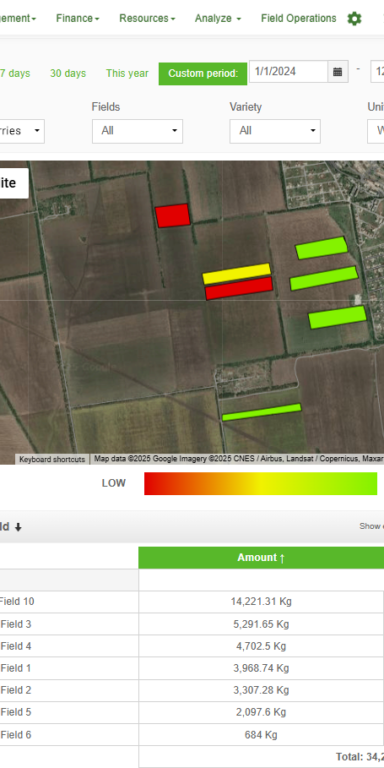Click the thin green field strip at bottom
The image size is (384, 768).
coord(262,412)
